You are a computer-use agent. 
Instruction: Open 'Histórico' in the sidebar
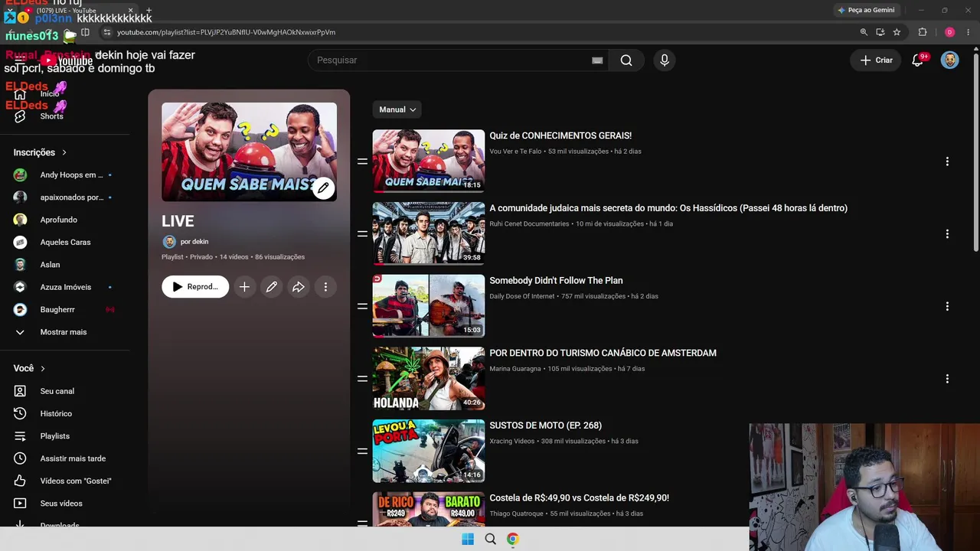click(x=64, y=413)
